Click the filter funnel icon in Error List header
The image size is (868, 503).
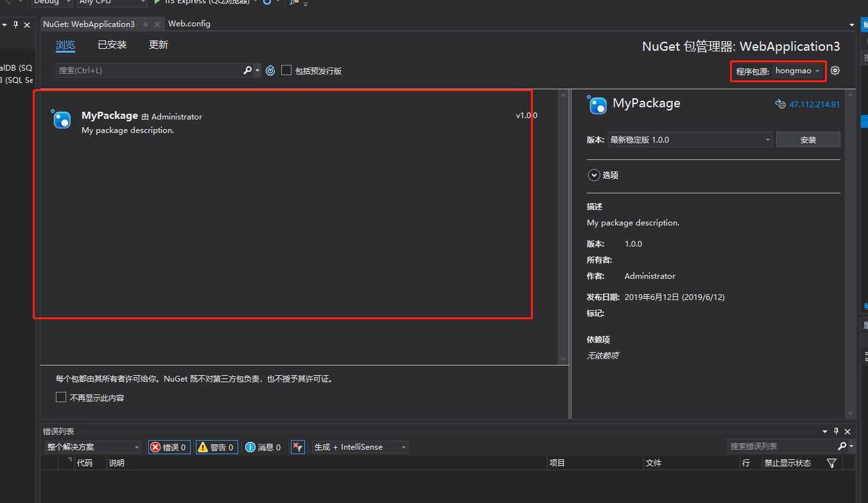(831, 463)
